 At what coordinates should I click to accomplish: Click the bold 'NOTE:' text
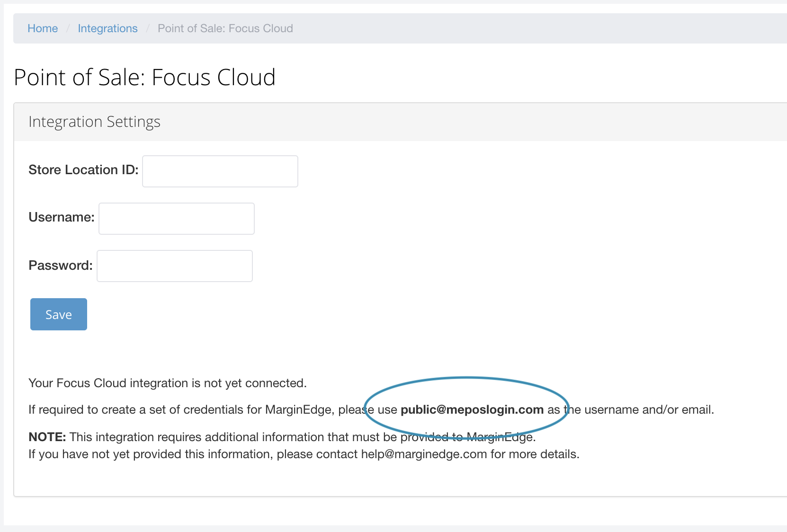pyautogui.click(x=47, y=437)
